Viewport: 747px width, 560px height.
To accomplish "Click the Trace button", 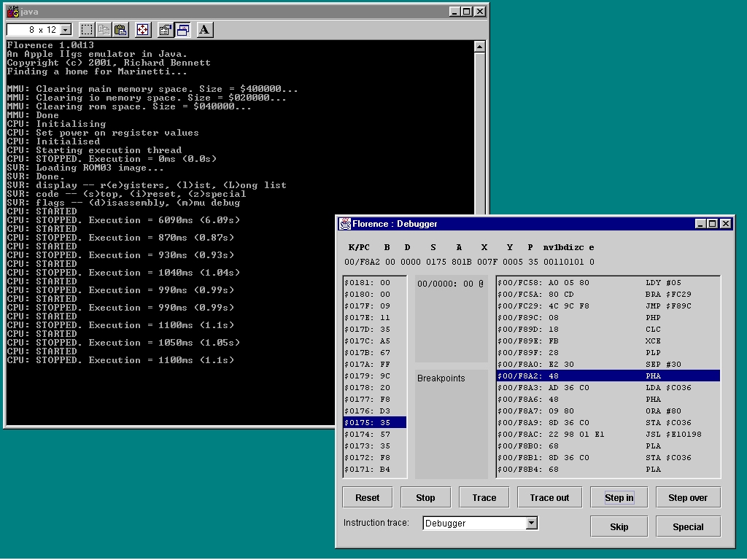I will coord(484,497).
